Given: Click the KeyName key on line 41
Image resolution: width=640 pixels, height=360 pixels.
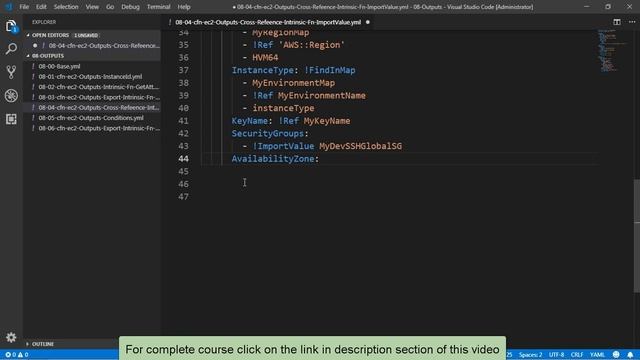Looking at the screenshot, I should [x=250, y=121].
